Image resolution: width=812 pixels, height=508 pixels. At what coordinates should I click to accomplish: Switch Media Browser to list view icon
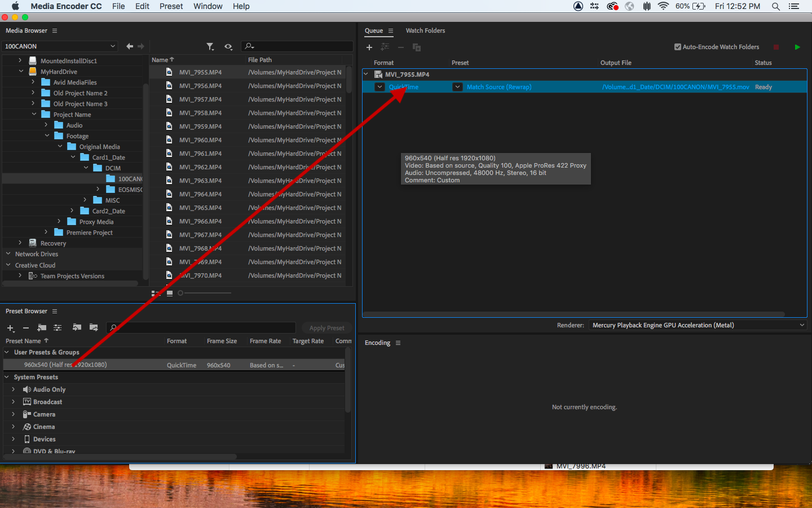[156, 293]
